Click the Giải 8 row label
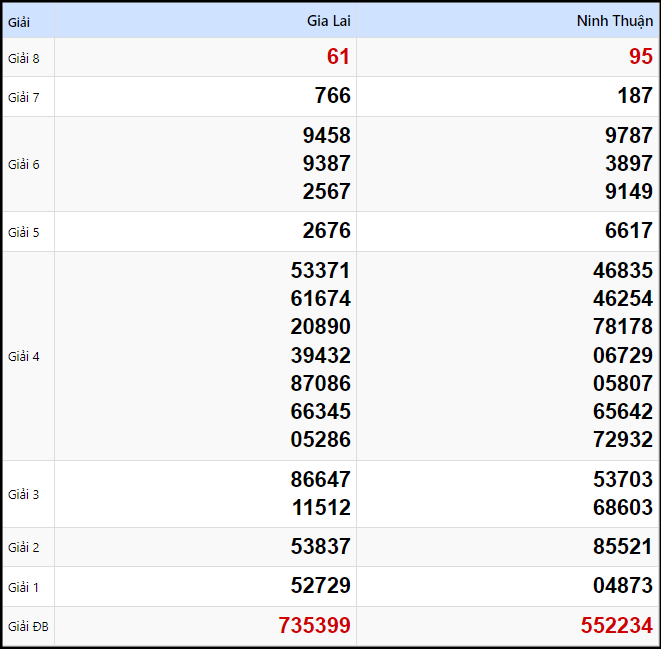Image resolution: width=661 pixels, height=649 pixels. tap(24, 58)
